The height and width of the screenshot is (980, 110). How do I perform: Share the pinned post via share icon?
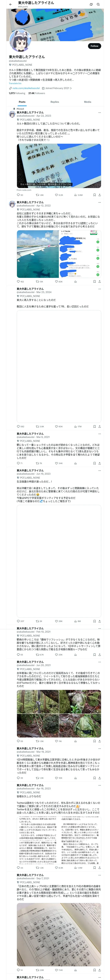tap(100, 195)
